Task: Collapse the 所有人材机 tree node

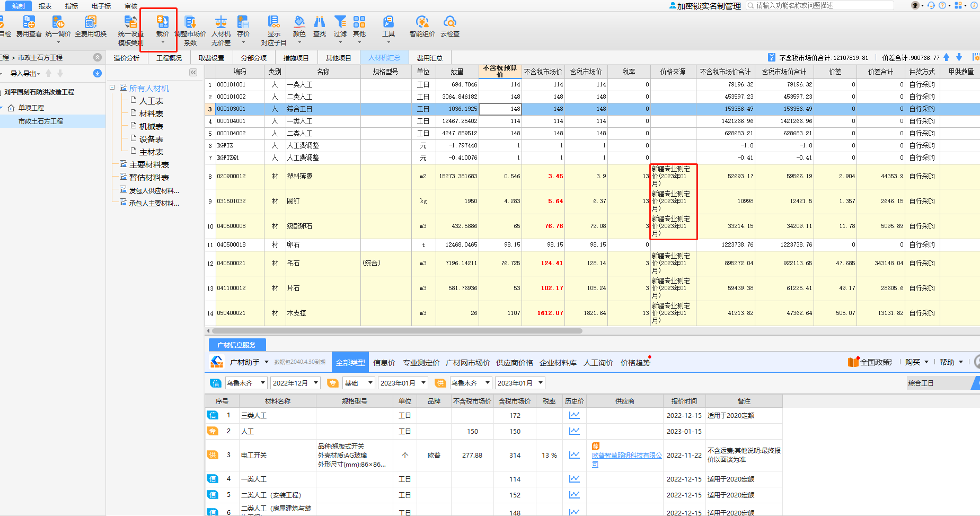Action: [112, 88]
